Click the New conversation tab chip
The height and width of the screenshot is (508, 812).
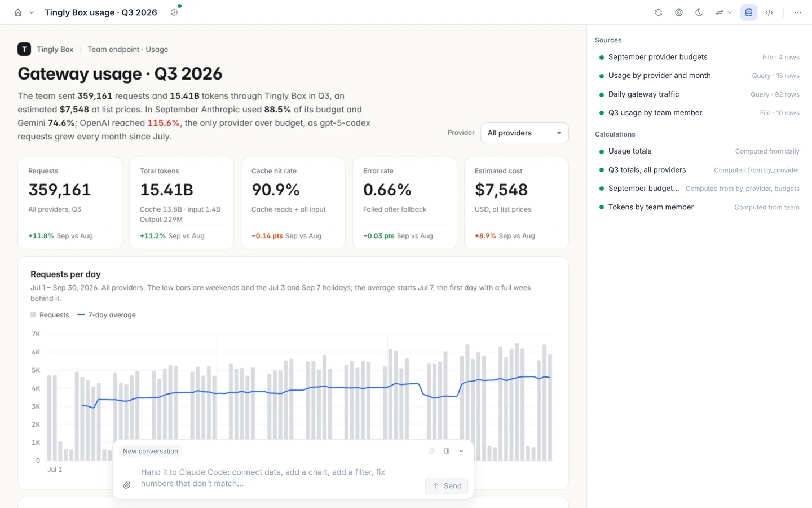151,451
